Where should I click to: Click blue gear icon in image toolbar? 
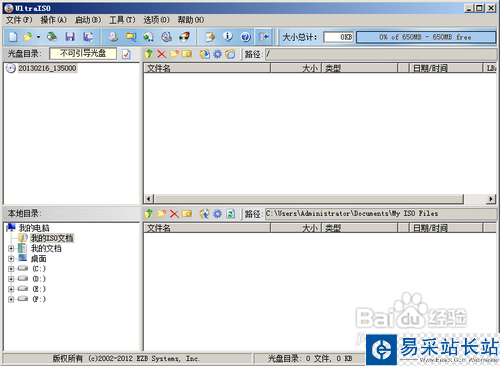coord(217,54)
